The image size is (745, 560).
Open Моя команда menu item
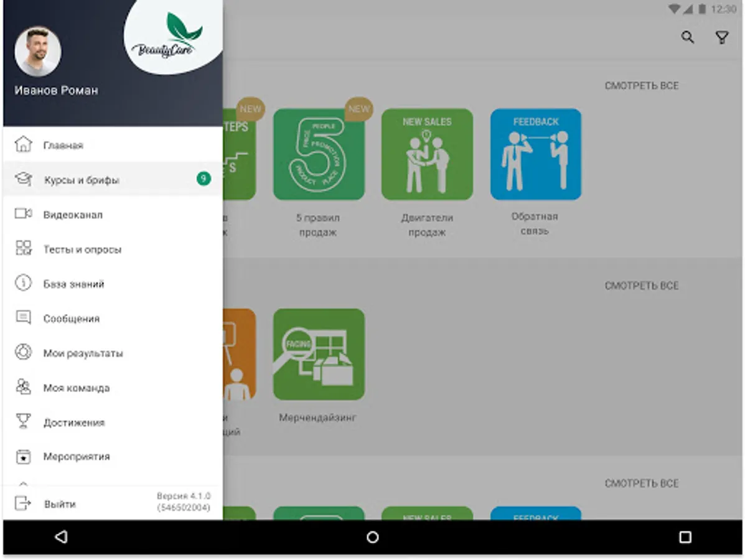click(113, 387)
